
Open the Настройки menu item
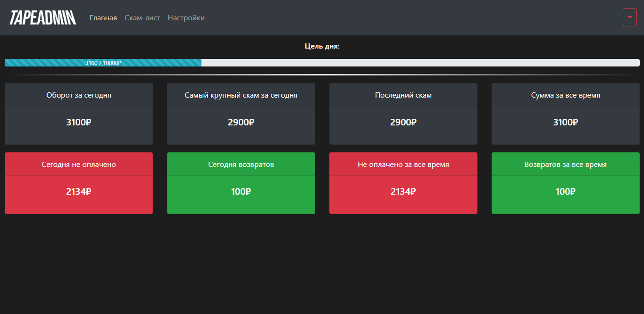click(186, 18)
